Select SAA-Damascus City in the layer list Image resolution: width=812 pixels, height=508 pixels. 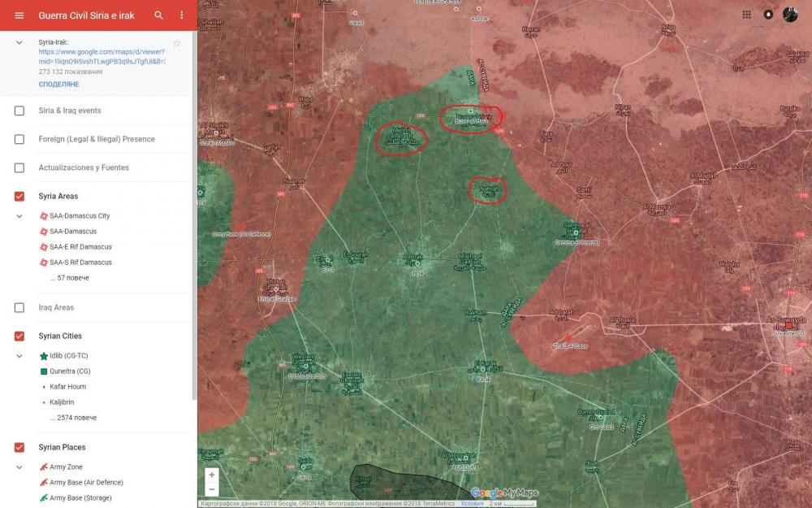click(x=79, y=216)
